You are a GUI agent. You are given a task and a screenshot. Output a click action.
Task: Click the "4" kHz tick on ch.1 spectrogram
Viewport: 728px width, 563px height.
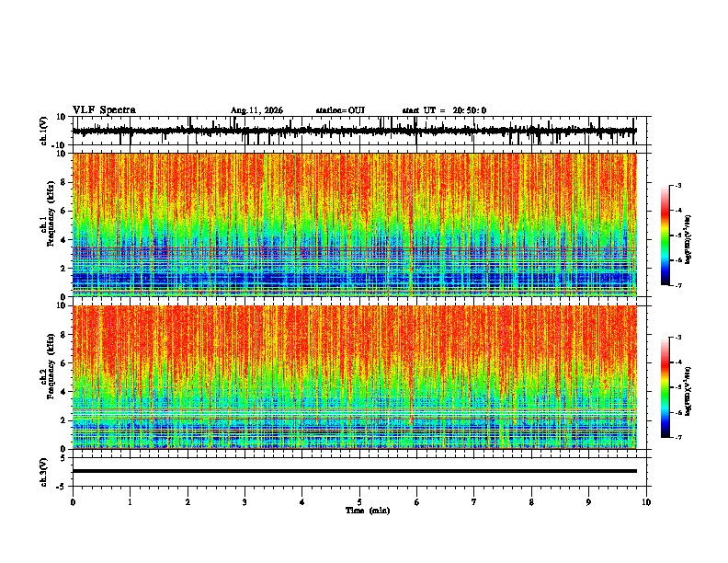63,240
